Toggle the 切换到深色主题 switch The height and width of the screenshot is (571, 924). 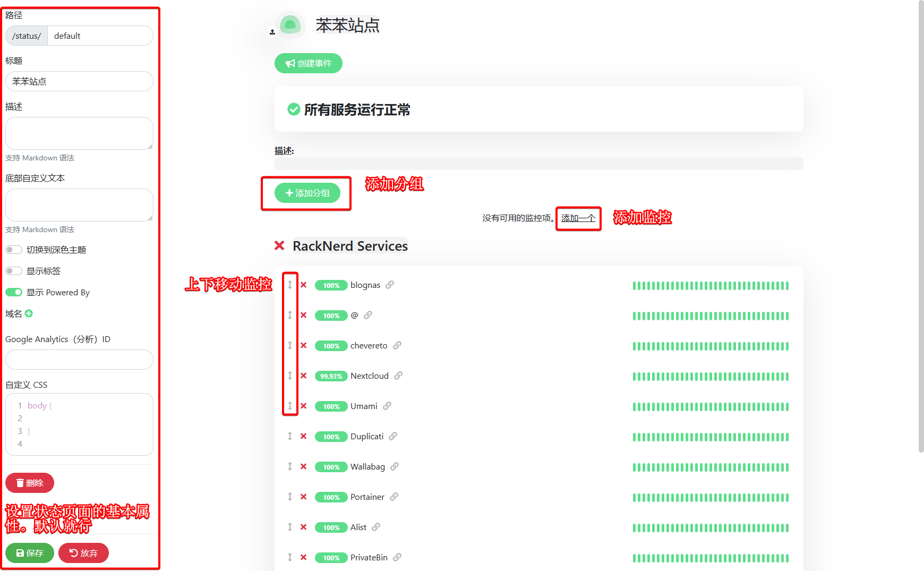point(14,250)
